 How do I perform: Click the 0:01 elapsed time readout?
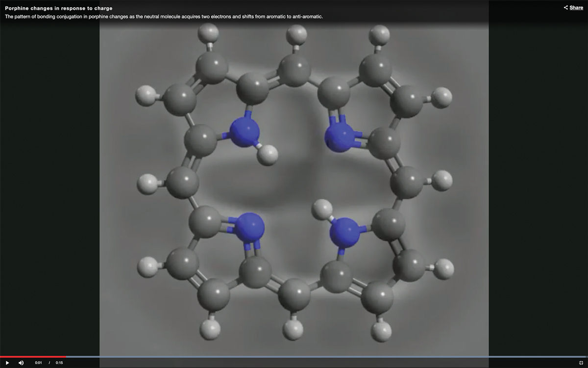click(x=38, y=363)
